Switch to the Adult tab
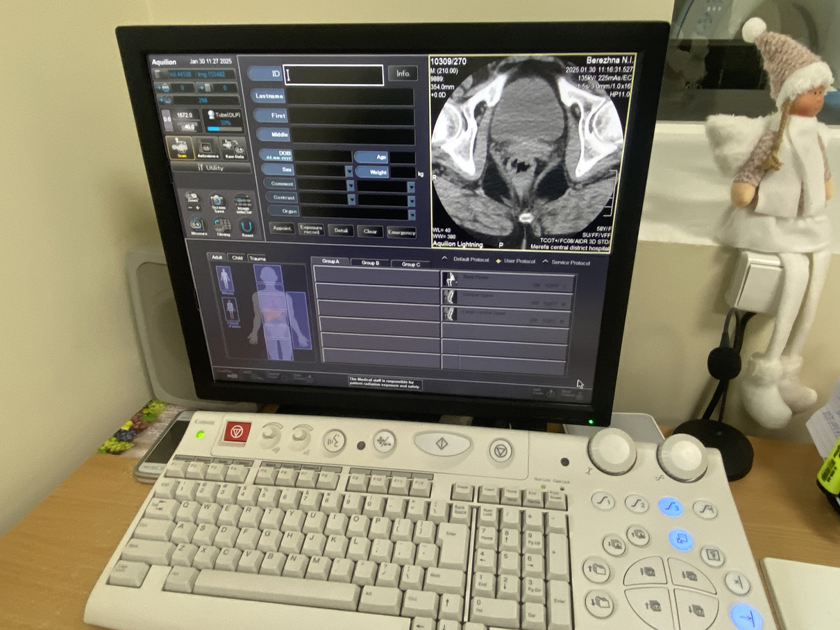 (x=217, y=257)
